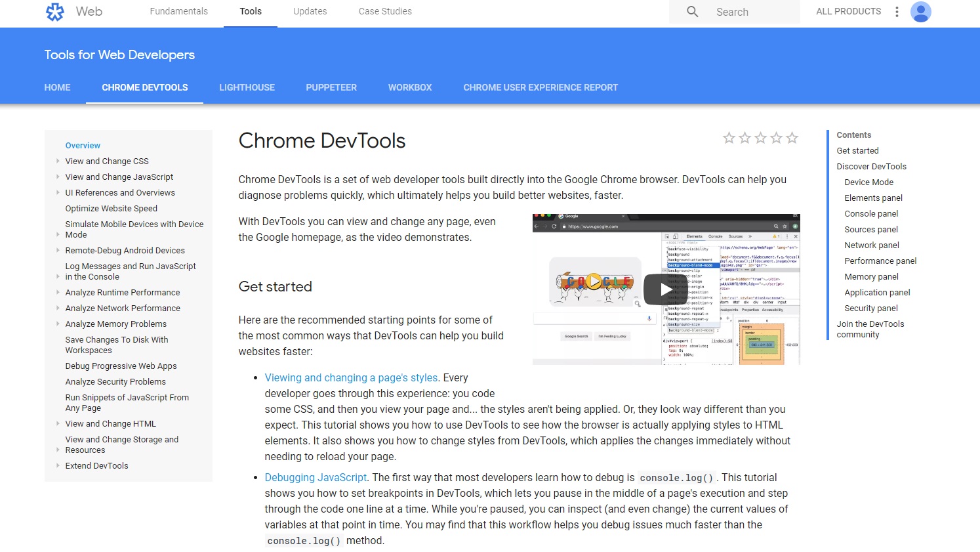Screen dimensions: 980x552
Task: Jump to Elements panel in Contents
Action: click(x=874, y=198)
